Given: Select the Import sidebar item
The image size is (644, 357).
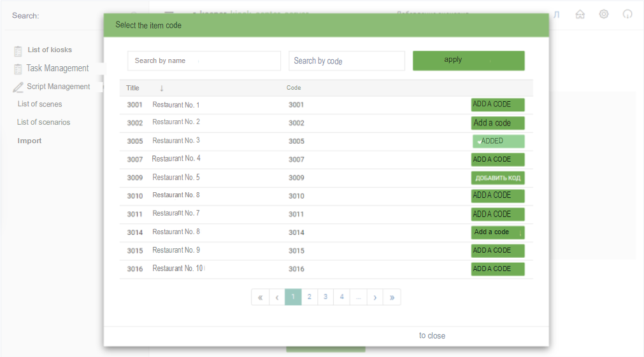Looking at the screenshot, I should tap(29, 141).
